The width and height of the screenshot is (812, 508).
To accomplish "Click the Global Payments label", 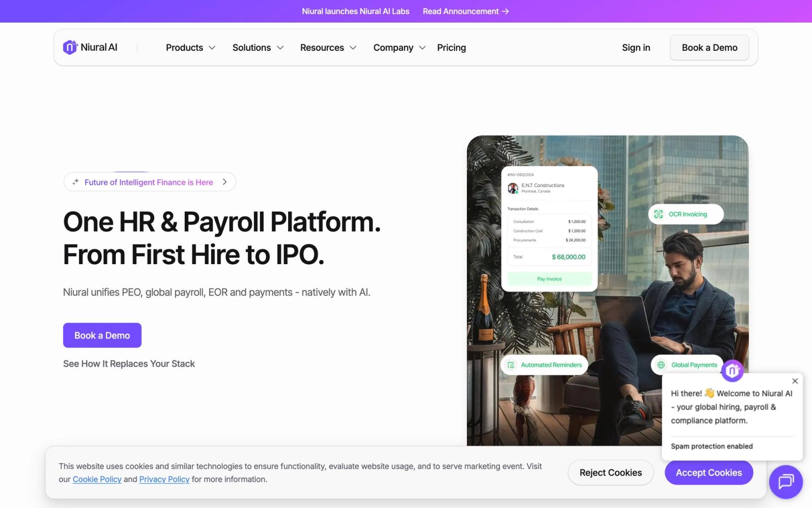I will [x=694, y=365].
